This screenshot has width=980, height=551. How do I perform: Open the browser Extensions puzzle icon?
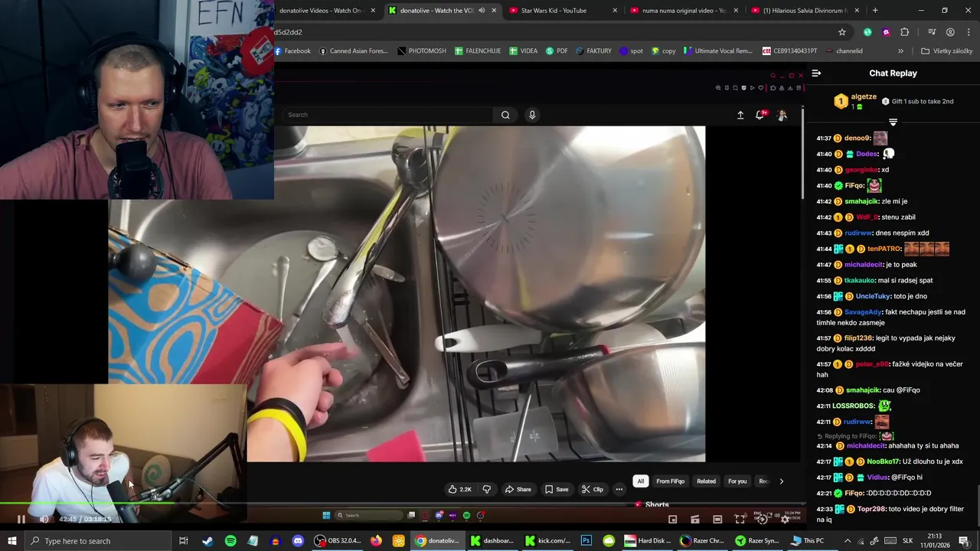[905, 32]
